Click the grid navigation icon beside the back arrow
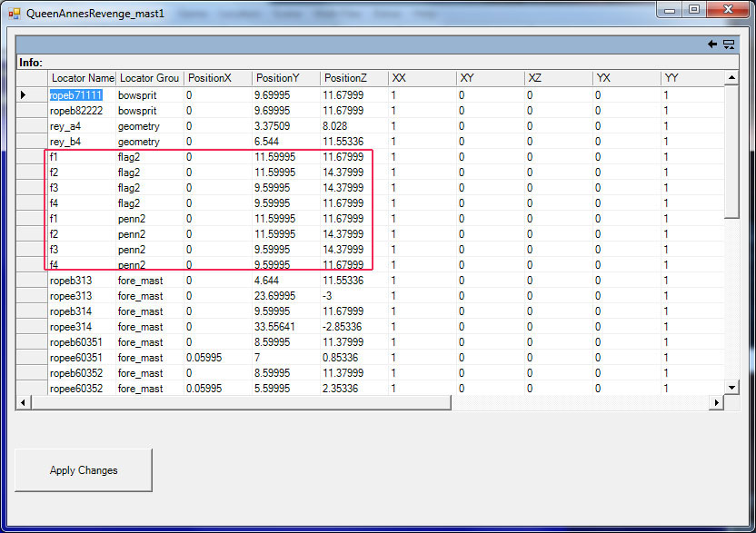Image resolution: width=756 pixels, height=533 pixels. [x=729, y=44]
